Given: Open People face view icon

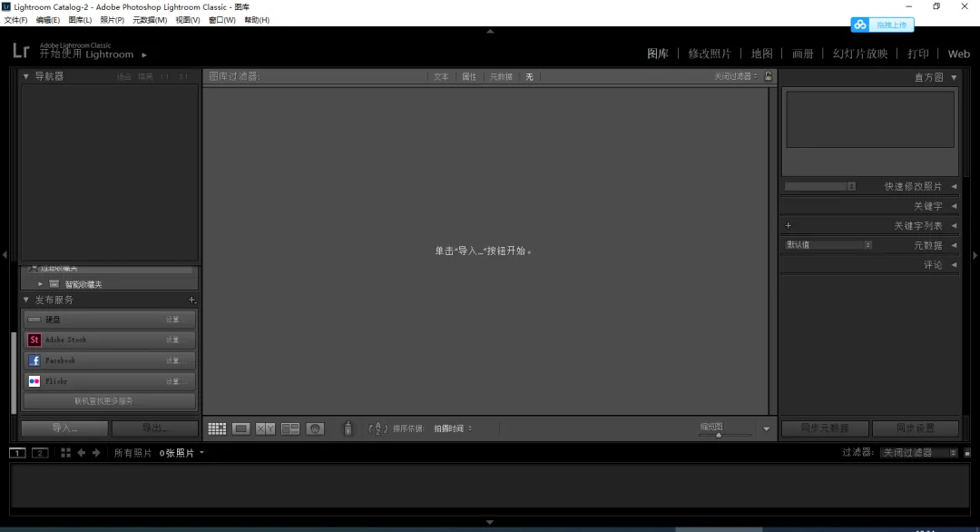Looking at the screenshot, I should pyautogui.click(x=315, y=429).
